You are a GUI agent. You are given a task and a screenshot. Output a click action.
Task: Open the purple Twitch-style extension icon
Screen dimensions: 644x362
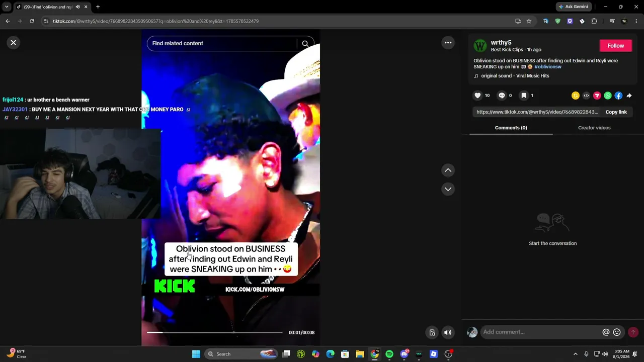click(x=570, y=21)
